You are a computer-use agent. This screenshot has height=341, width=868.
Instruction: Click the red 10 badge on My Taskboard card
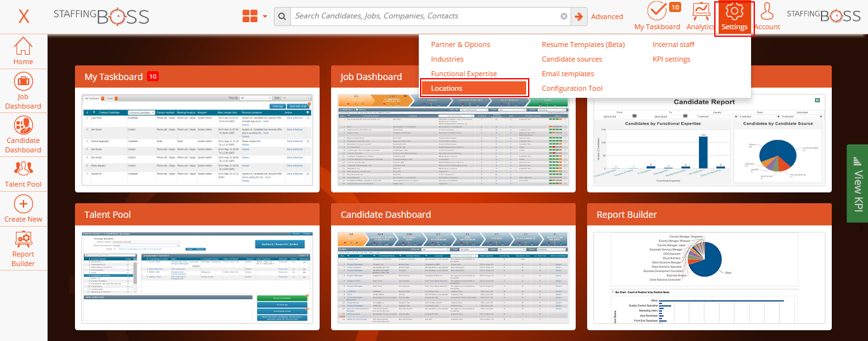click(153, 76)
